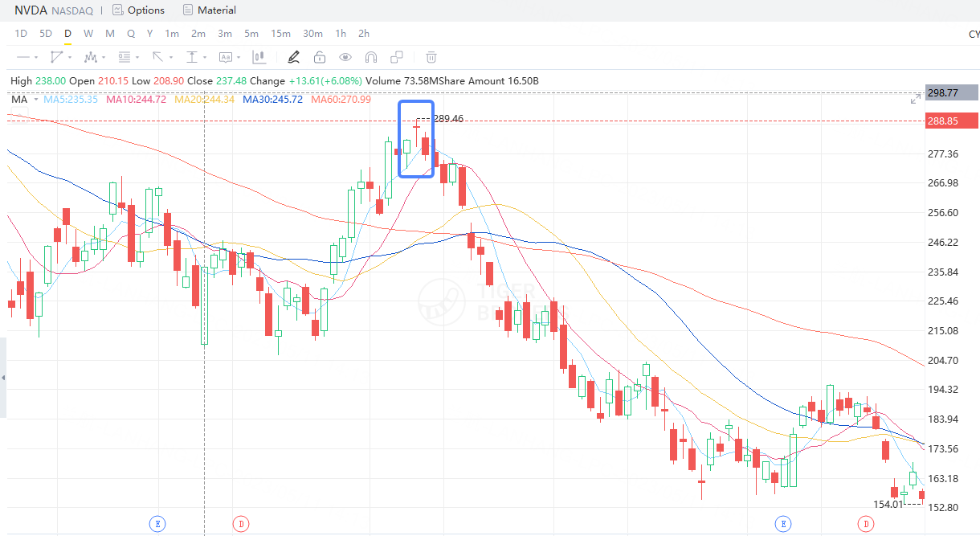Select the wave pattern drawing tool
The height and width of the screenshot is (536, 980).
point(91,57)
